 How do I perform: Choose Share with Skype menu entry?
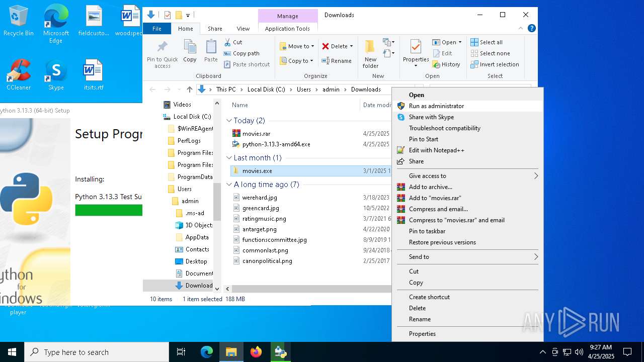coord(467,117)
